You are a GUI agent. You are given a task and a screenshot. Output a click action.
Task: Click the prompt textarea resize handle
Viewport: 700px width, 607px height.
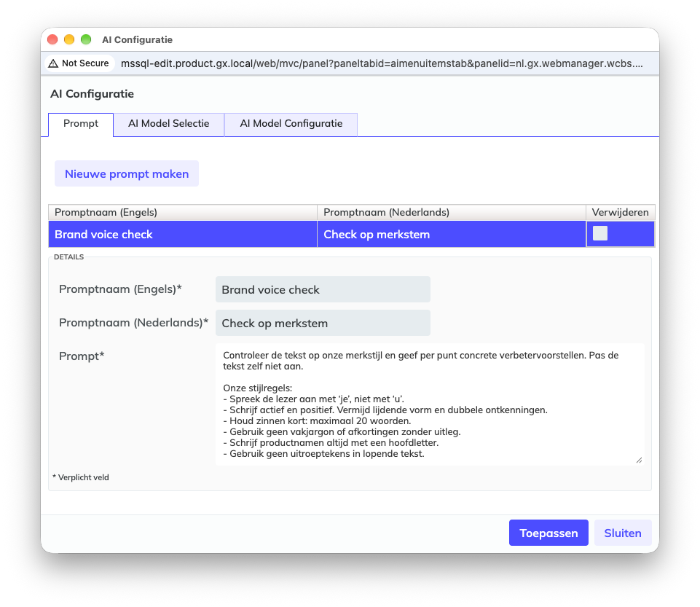click(x=639, y=460)
